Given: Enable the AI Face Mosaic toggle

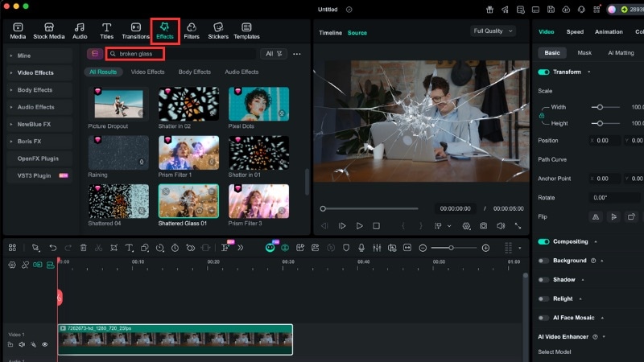Looking at the screenshot, I should [543, 318].
